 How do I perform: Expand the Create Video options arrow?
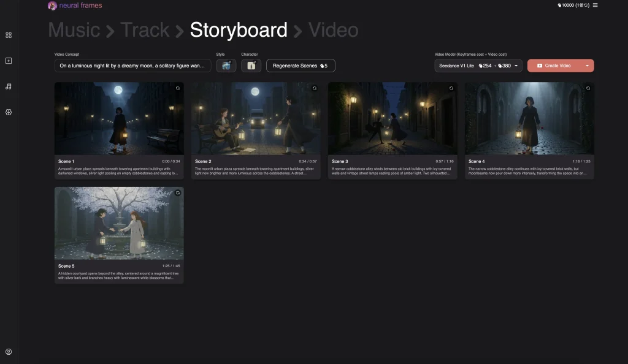coord(587,66)
